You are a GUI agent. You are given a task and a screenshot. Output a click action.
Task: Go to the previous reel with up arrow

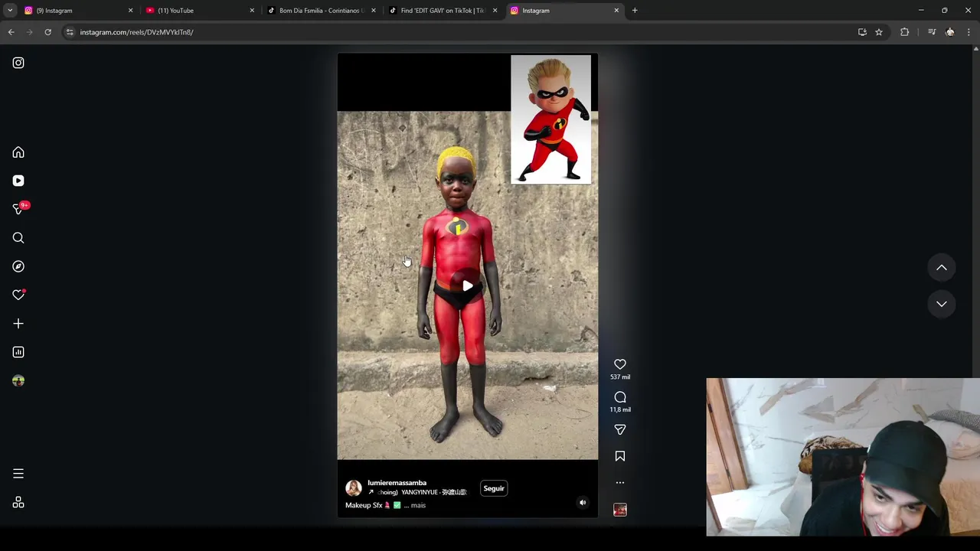point(942,268)
